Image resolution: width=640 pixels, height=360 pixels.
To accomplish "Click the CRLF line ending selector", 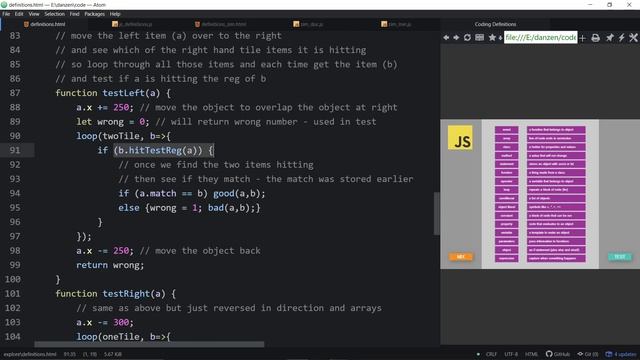I will tap(491, 354).
